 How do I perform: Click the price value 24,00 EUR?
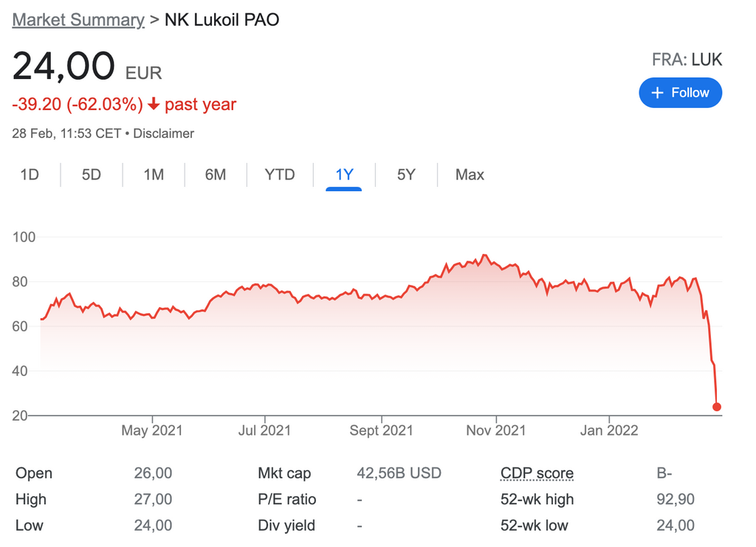point(87,66)
